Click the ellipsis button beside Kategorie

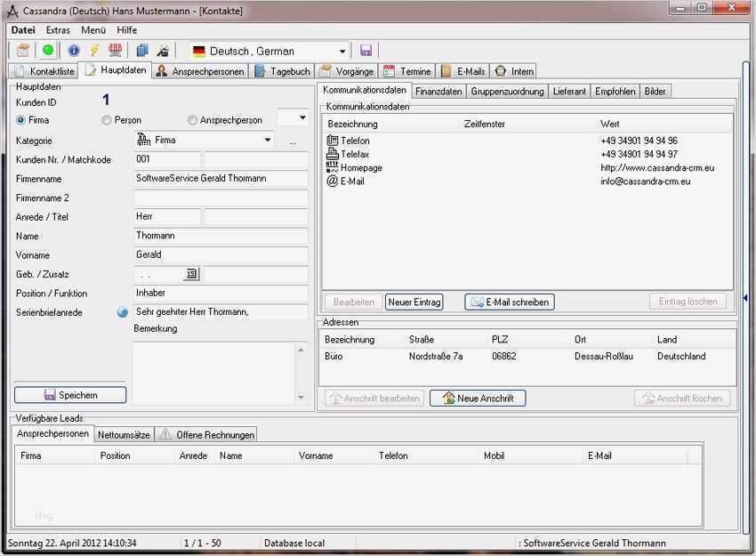point(294,142)
